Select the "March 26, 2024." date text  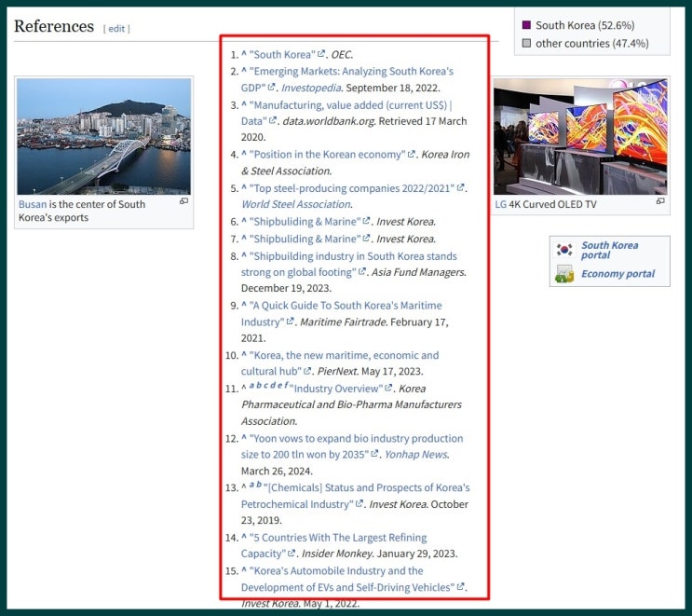coord(277,472)
